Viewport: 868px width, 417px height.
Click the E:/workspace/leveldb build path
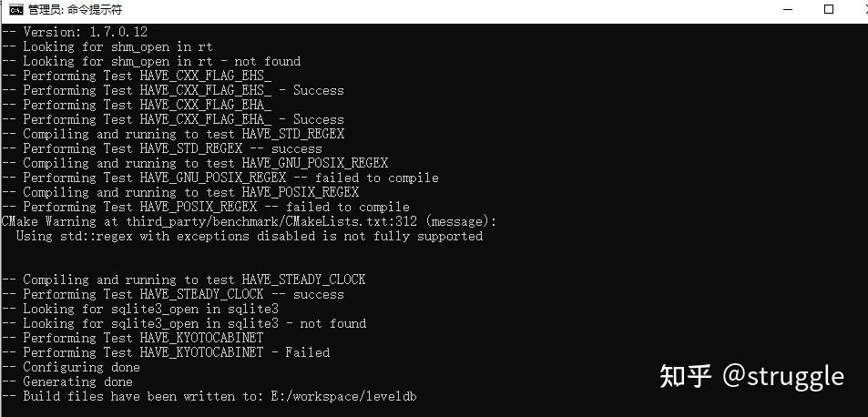(343, 397)
